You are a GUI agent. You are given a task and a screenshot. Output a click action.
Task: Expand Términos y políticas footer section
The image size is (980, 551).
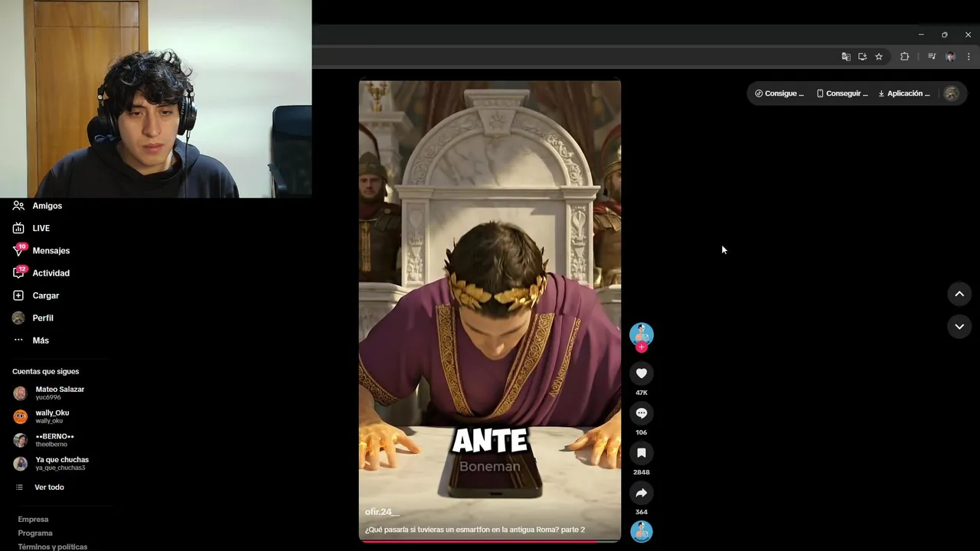[53, 547]
